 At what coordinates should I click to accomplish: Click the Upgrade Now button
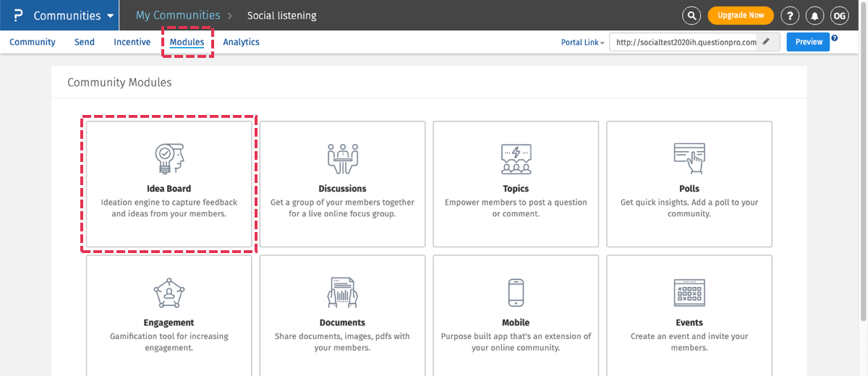click(740, 15)
